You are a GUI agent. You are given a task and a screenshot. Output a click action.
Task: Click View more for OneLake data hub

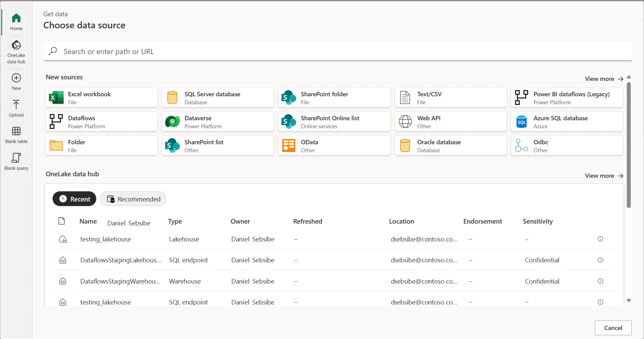click(604, 176)
